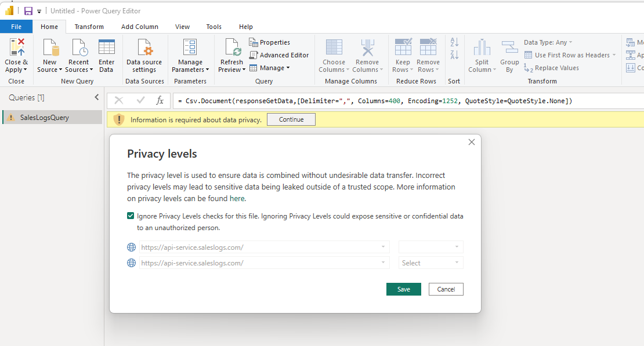
Task: Click the Group By icon
Action: (509, 48)
